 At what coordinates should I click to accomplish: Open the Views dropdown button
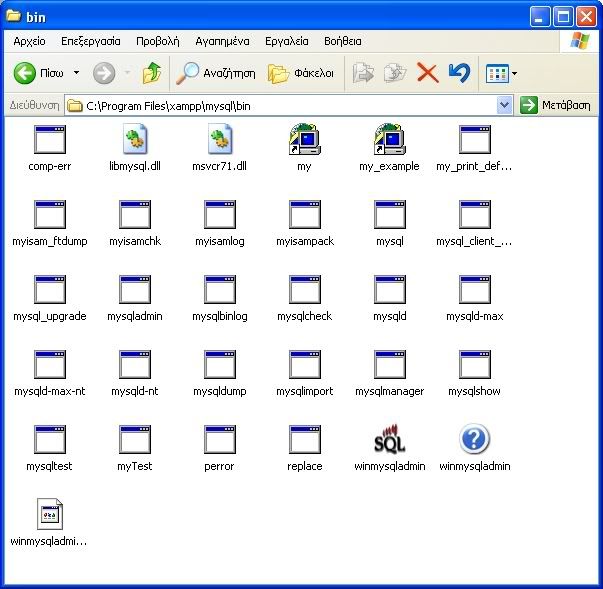[x=501, y=73]
